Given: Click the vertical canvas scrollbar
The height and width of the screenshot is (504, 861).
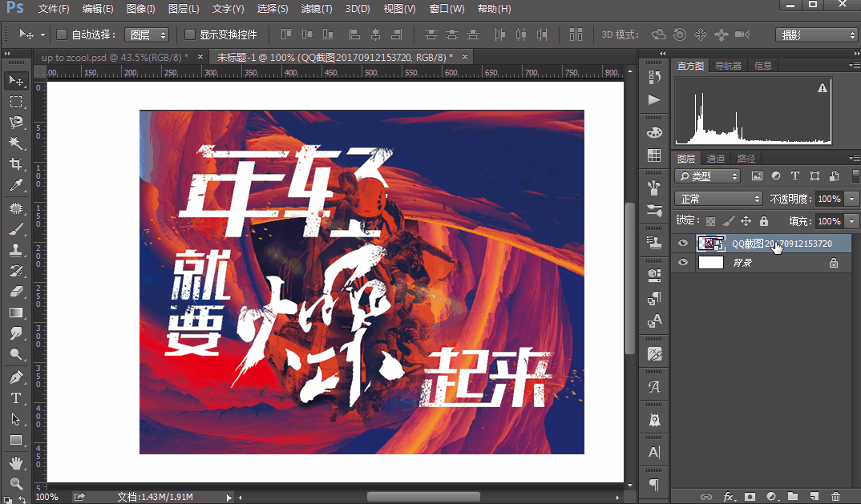Looking at the screenshot, I should 630,279.
